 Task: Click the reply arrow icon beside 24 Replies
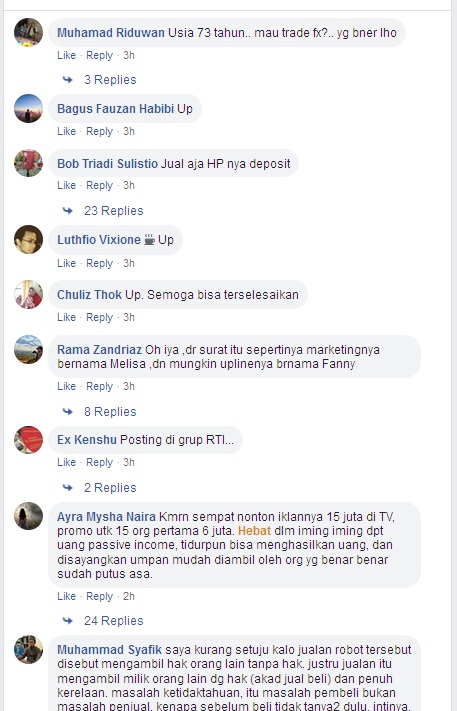coord(68,621)
